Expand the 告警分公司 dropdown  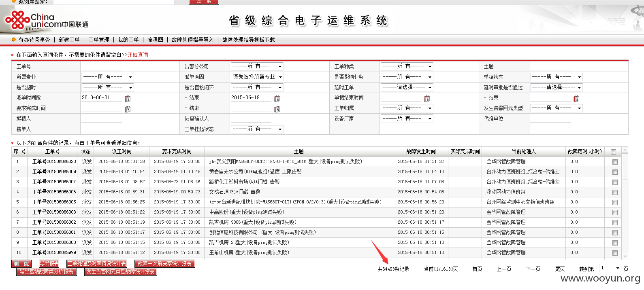pos(257,66)
